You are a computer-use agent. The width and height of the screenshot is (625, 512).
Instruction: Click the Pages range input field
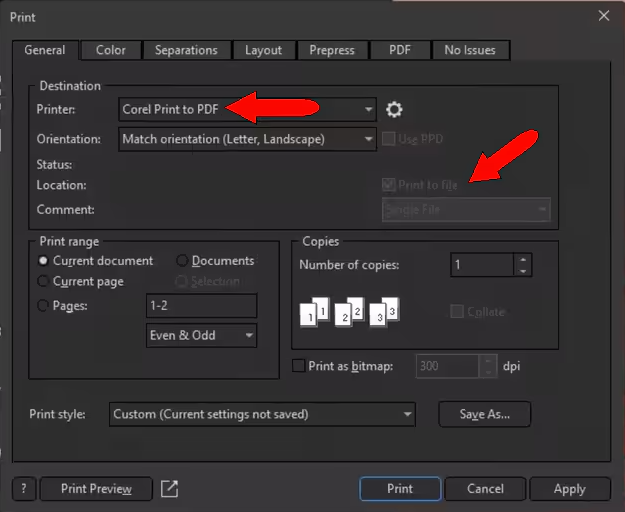(201, 306)
